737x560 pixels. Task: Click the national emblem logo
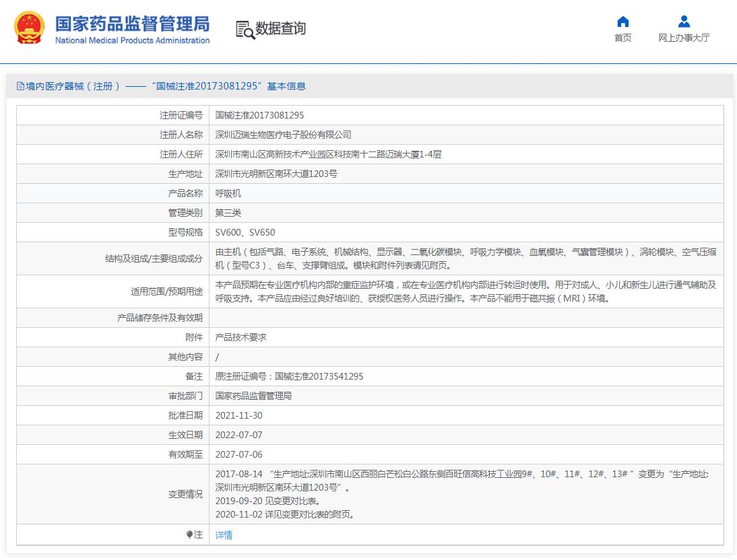tap(30, 28)
